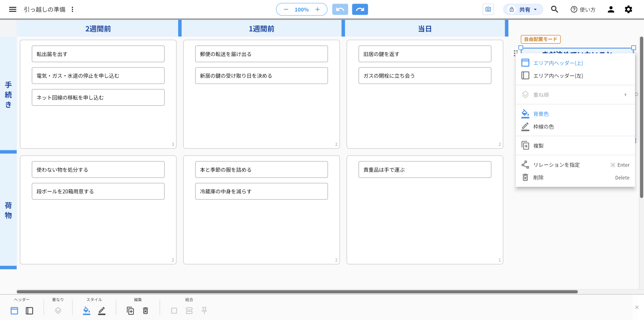The height and width of the screenshot is (320, 644).
Task: Choose エリア内ヘッダー(上) in the context menu
Action: [x=575, y=63]
